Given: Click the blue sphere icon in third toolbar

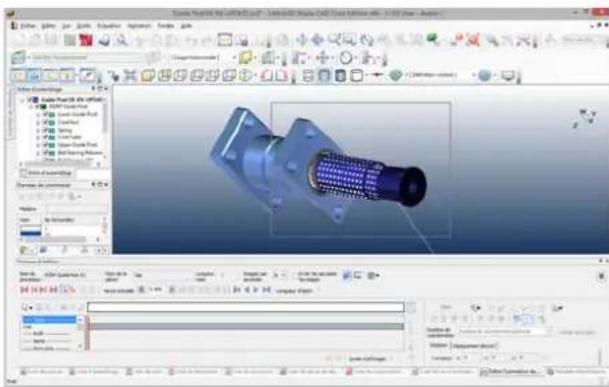Looking at the screenshot, I should (x=485, y=75).
